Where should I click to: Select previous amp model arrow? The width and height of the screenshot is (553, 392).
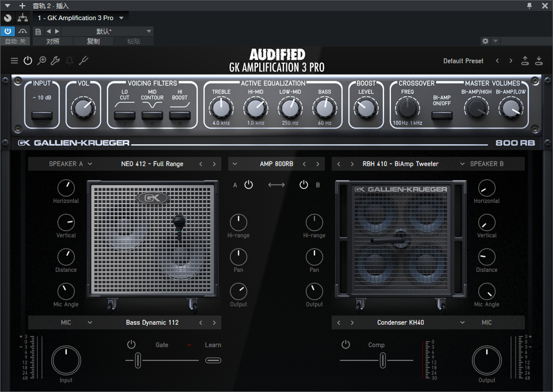click(x=304, y=164)
